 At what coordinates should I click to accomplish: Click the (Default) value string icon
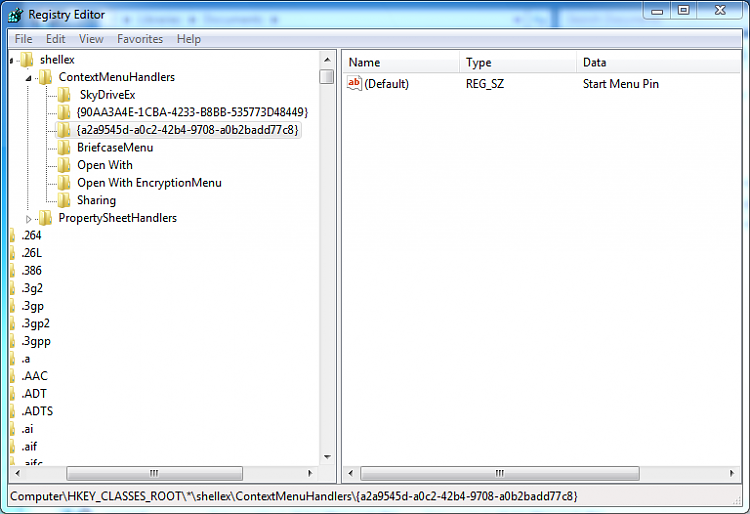pos(354,84)
